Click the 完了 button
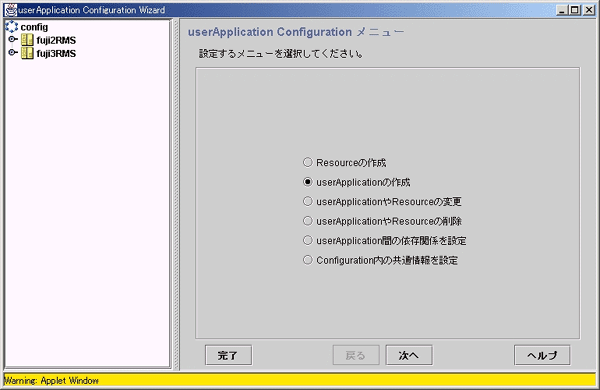 (228, 355)
